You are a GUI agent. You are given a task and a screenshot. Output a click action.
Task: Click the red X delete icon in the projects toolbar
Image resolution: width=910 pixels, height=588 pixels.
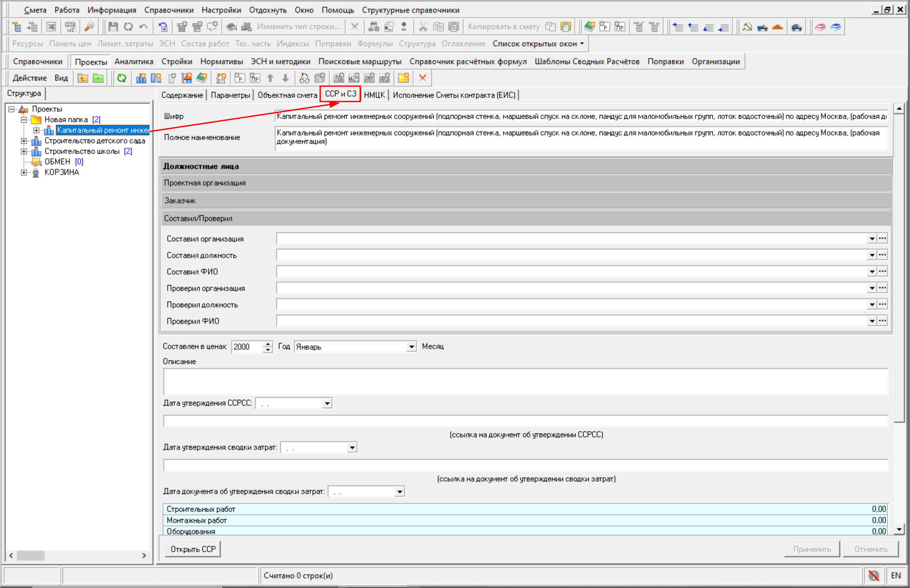(x=423, y=78)
